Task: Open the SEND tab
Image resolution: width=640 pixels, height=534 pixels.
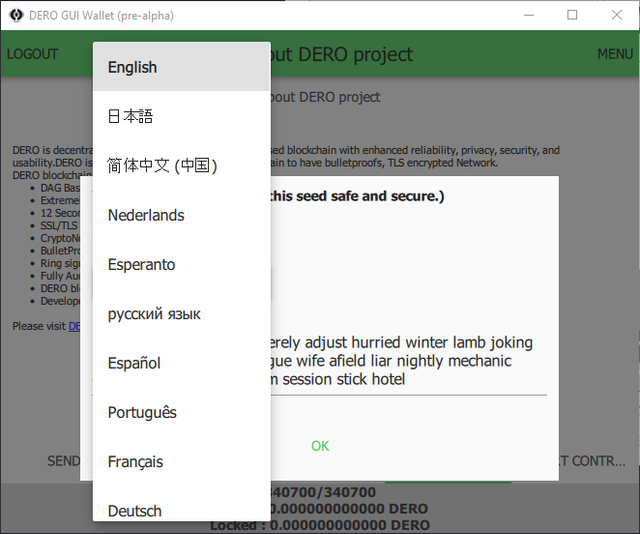Action: 63,461
